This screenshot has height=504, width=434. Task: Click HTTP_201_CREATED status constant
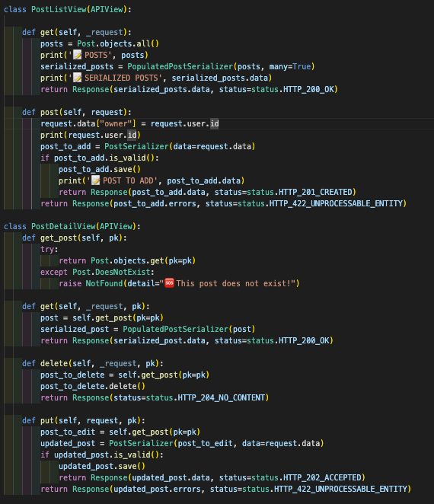(315, 192)
